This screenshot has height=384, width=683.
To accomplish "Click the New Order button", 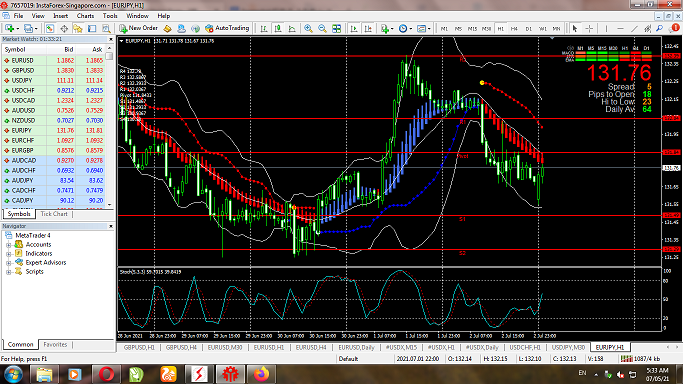I will click(139, 28).
